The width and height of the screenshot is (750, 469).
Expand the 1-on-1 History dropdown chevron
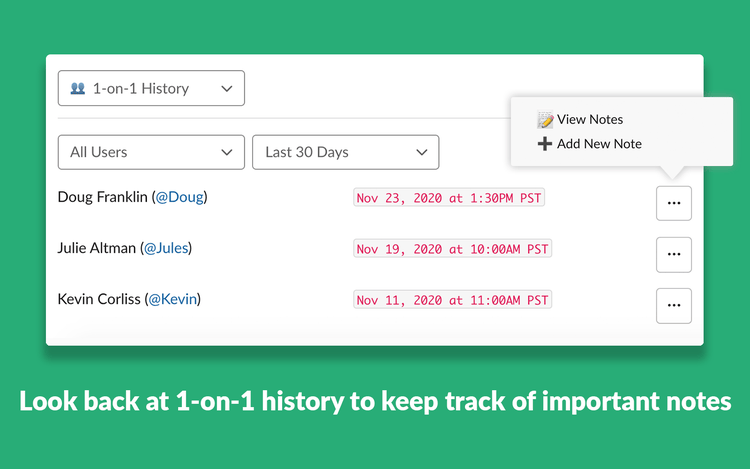pyautogui.click(x=227, y=88)
